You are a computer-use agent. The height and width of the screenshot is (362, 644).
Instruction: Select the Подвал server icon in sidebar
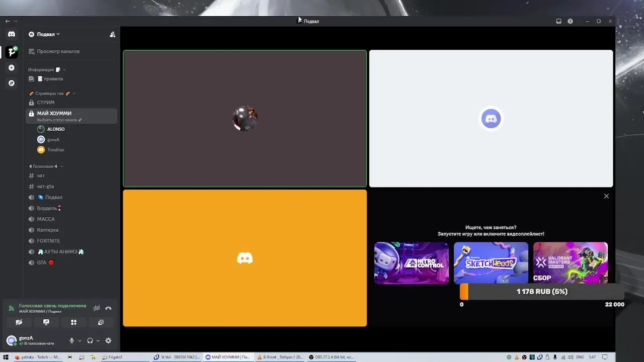[x=12, y=52]
